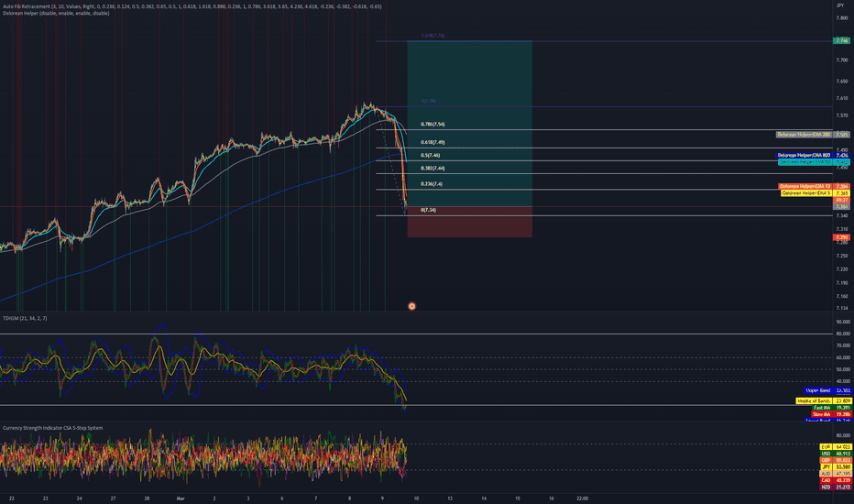The height and width of the screenshot is (504, 854).
Task: Click the 0.5(7.46) Fibonacci level label
Action: 431,155
